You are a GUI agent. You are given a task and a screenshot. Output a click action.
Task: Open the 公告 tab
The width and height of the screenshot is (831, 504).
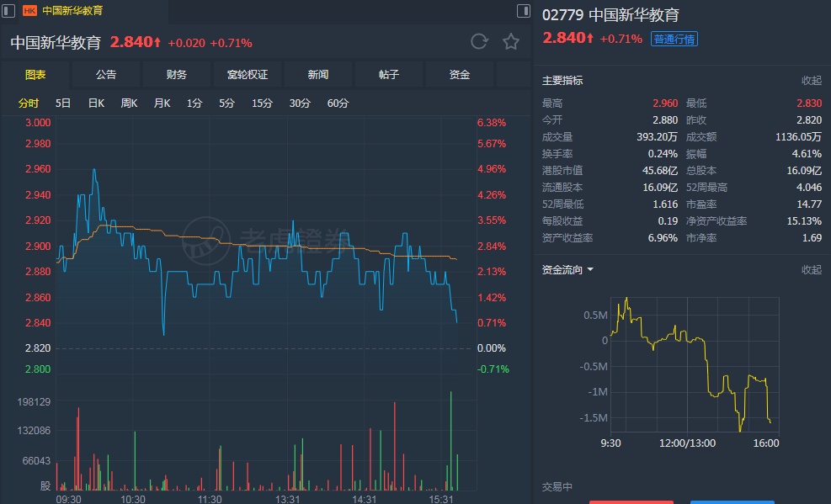[106, 75]
